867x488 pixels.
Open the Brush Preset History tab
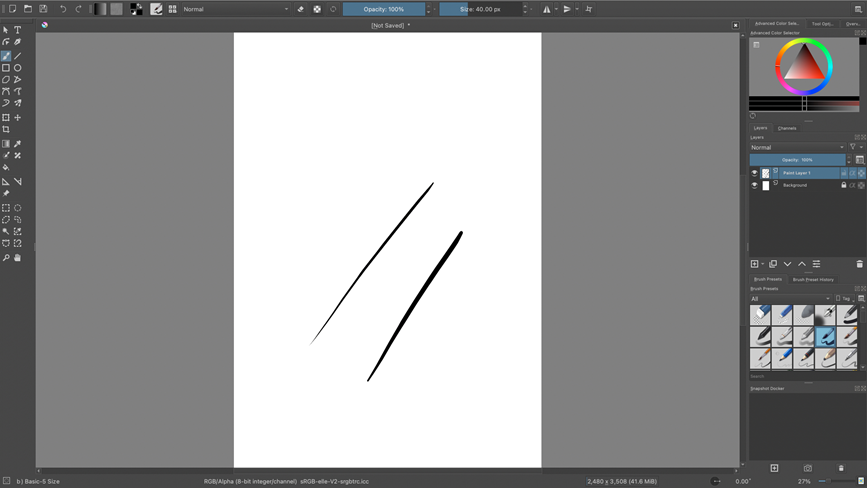[813, 279]
